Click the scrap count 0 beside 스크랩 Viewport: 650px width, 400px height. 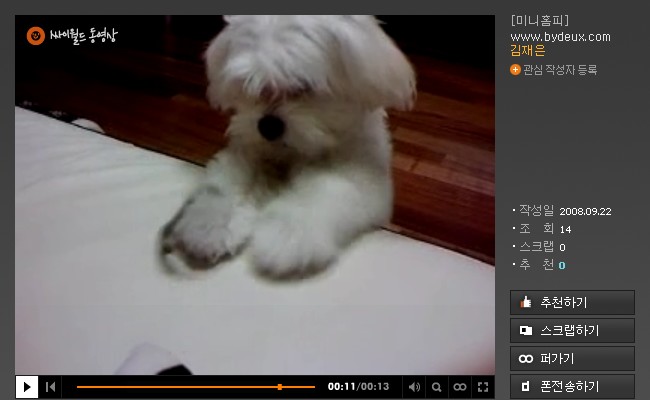562,247
